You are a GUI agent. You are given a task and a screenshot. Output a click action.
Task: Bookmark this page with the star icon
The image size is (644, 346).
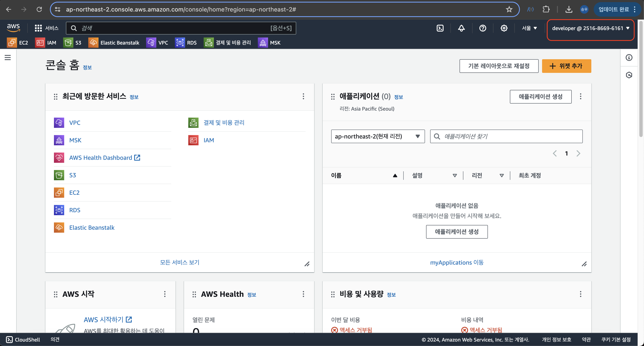tap(509, 10)
